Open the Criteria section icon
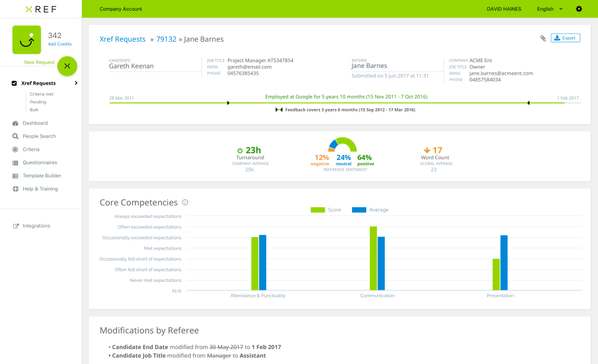This screenshot has height=364, width=598. click(x=15, y=149)
